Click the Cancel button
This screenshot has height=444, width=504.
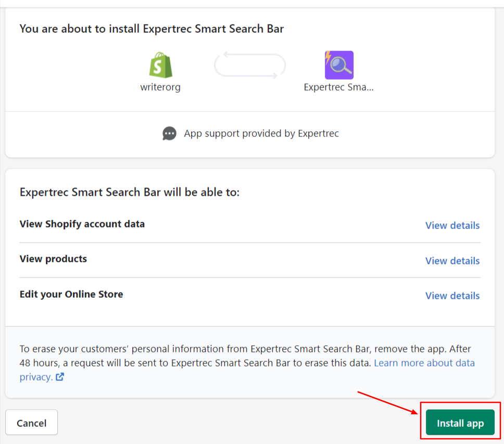click(x=31, y=422)
